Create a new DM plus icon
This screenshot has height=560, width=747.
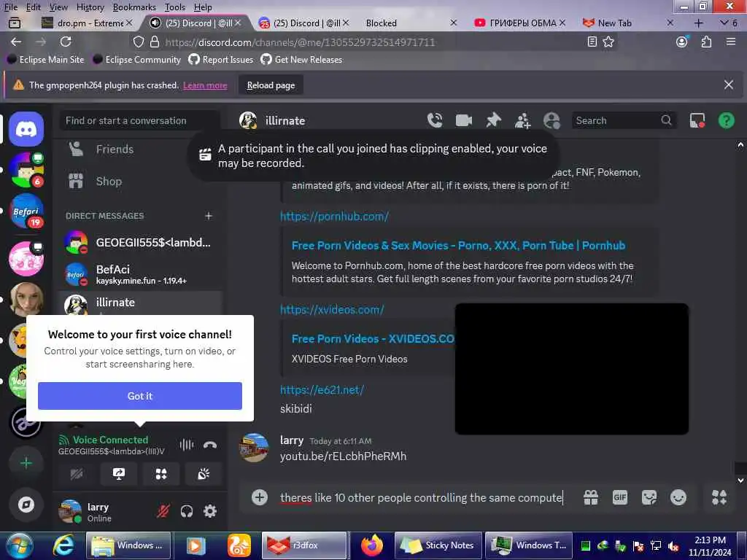pos(208,216)
